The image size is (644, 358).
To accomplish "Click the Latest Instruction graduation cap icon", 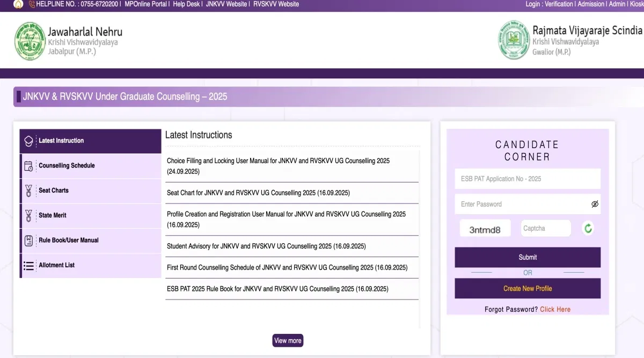I will 29,141.
